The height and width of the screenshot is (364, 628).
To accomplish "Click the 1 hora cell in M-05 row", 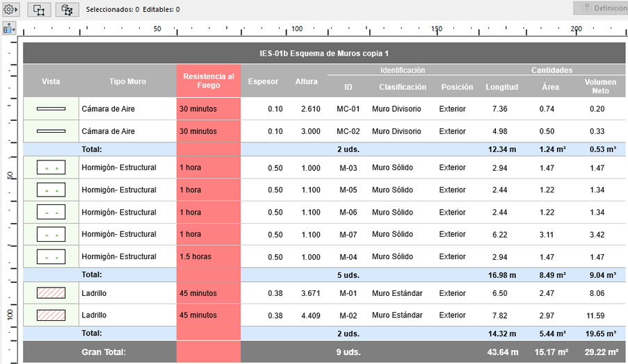I will click(209, 190).
